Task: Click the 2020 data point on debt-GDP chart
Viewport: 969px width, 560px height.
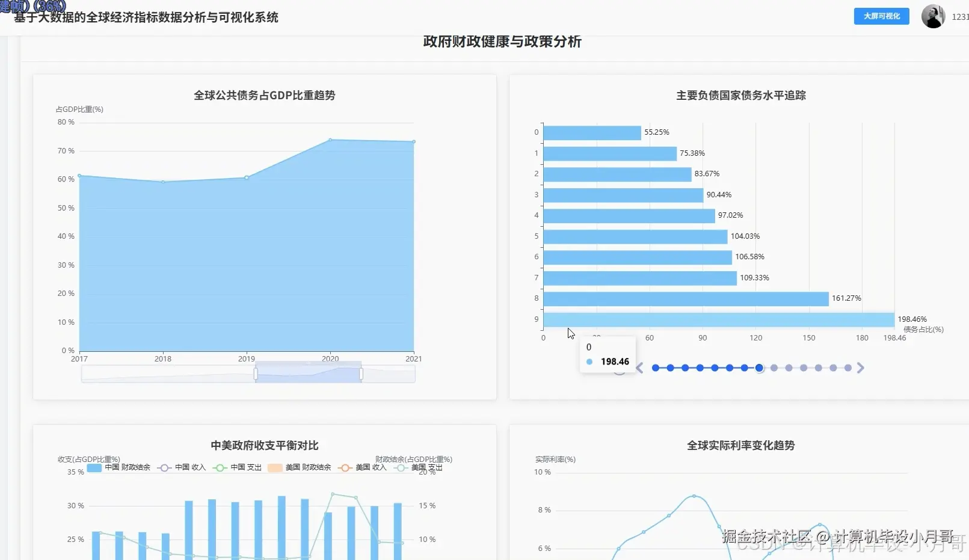Action: (330, 140)
